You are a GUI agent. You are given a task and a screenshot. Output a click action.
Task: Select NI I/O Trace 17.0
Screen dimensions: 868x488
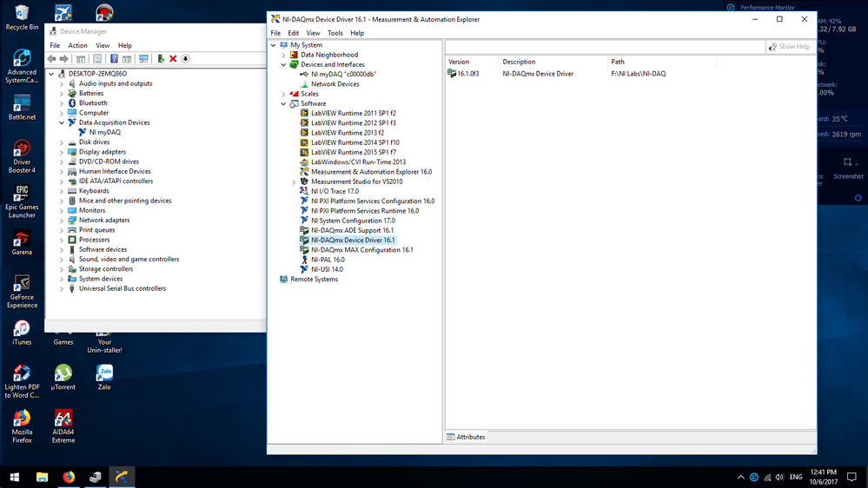(x=335, y=191)
